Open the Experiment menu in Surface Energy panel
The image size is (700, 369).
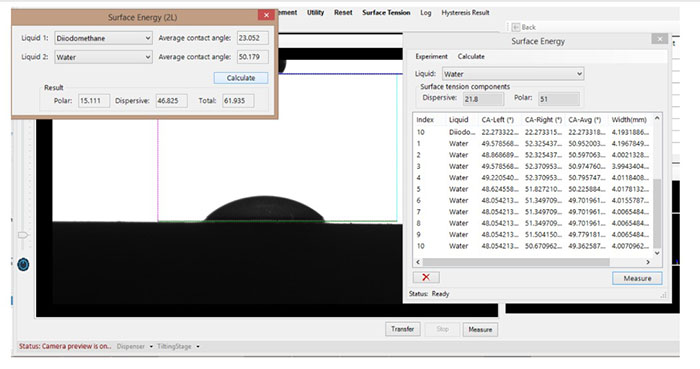point(431,56)
